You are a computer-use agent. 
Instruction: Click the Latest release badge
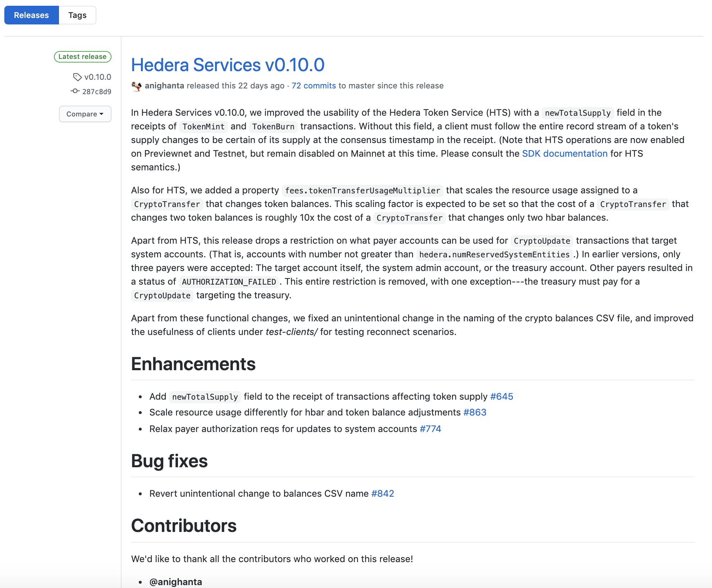[83, 56]
